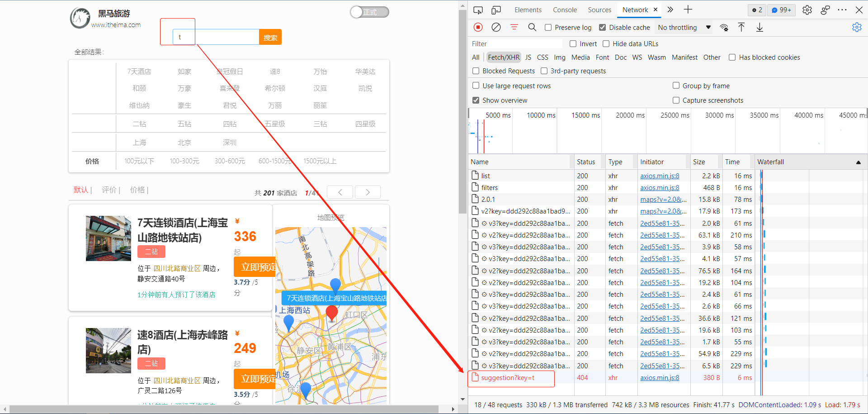Open the No throttling dropdown
The width and height of the screenshot is (868, 414).
coord(684,28)
